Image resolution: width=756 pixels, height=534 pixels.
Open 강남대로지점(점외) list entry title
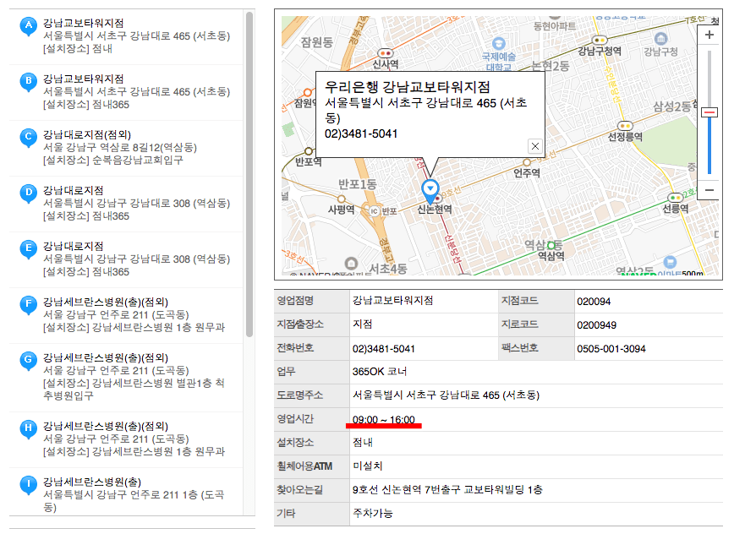coord(87,134)
